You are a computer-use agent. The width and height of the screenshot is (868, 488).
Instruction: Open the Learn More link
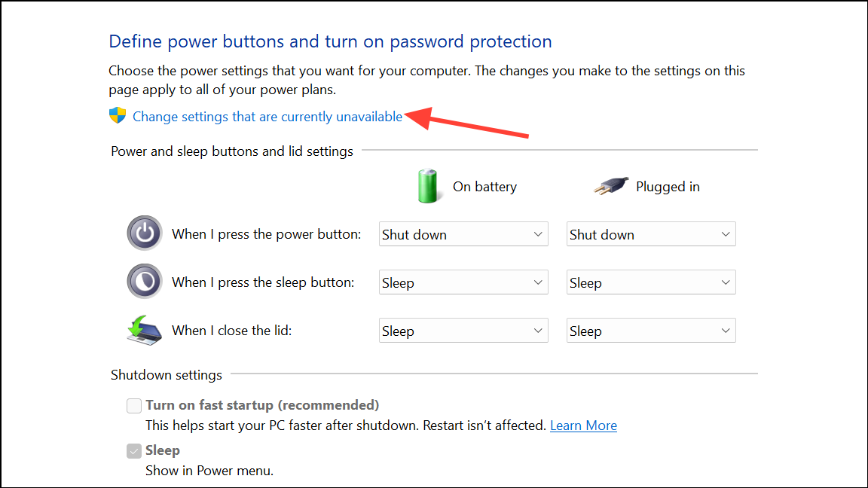pos(583,425)
